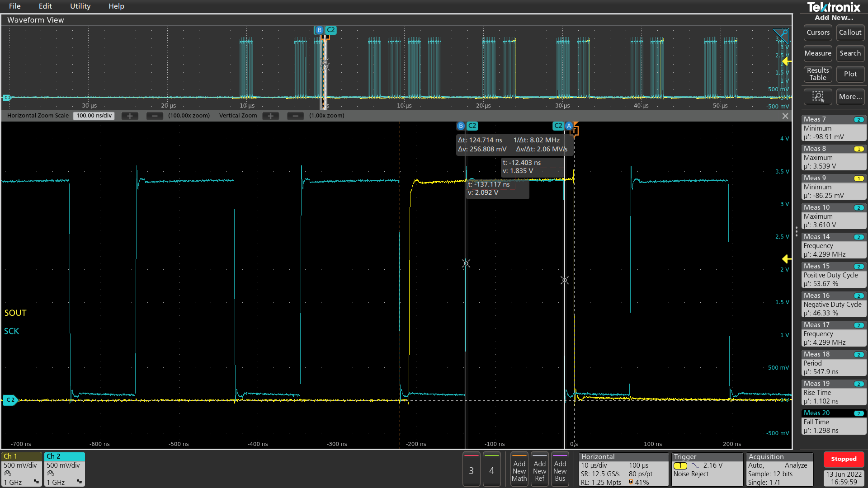Click Add New Math button
This screenshot has height=488, width=868.
519,470
